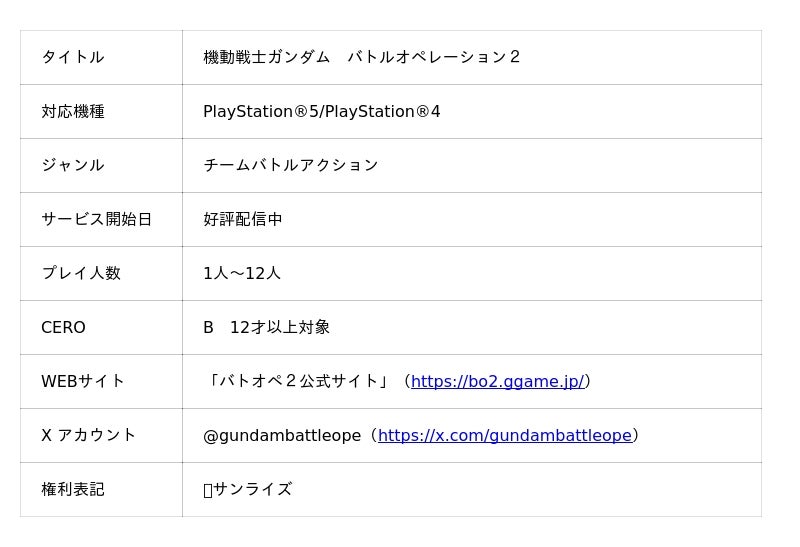Click the 好評配信中 text

tap(242, 219)
